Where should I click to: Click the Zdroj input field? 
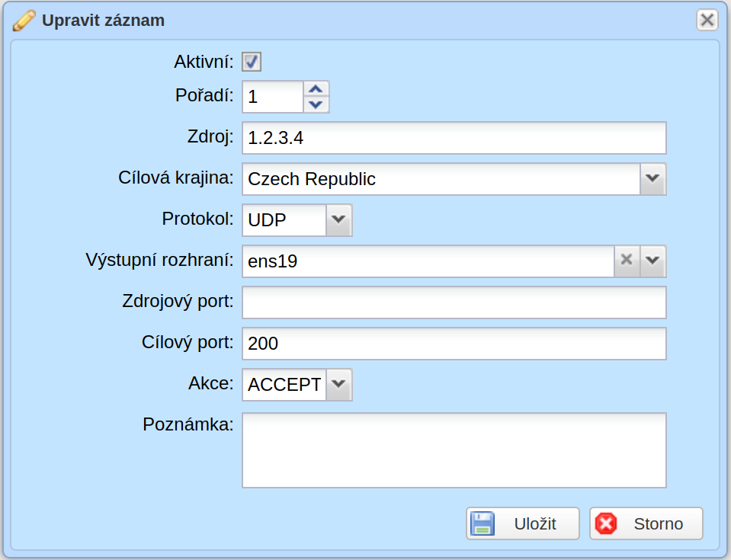tap(454, 138)
